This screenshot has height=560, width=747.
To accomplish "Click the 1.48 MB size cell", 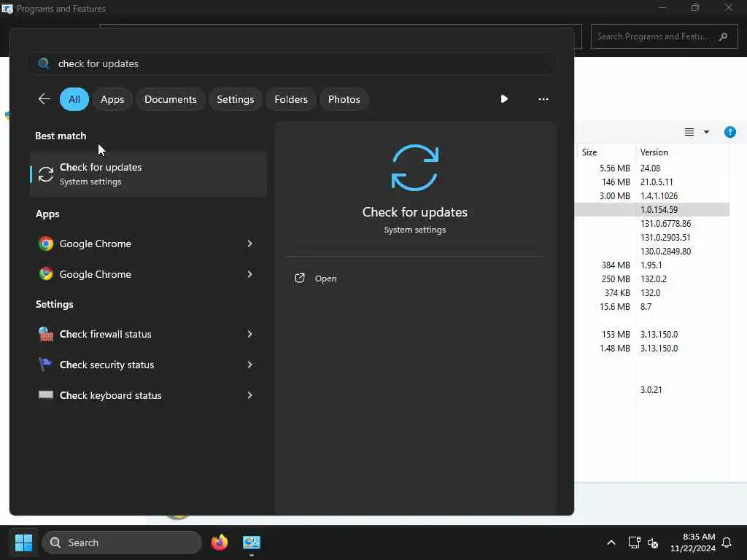I will pyautogui.click(x=614, y=348).
